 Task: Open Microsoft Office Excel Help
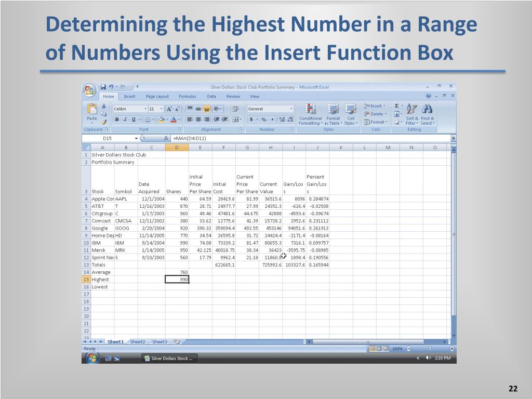429,96
